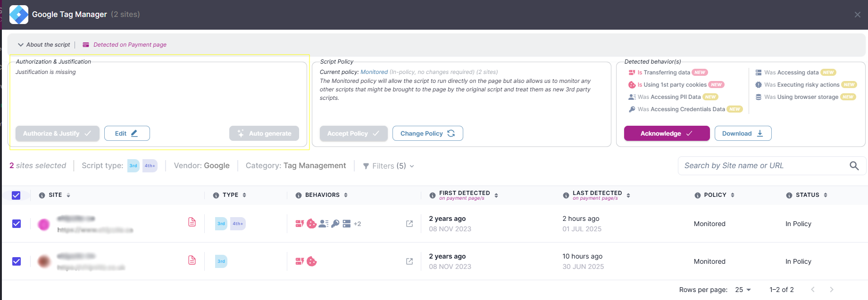868x300 pixels.
Task: Click the 4th+ type badge in first row
Action: (238, 224)
